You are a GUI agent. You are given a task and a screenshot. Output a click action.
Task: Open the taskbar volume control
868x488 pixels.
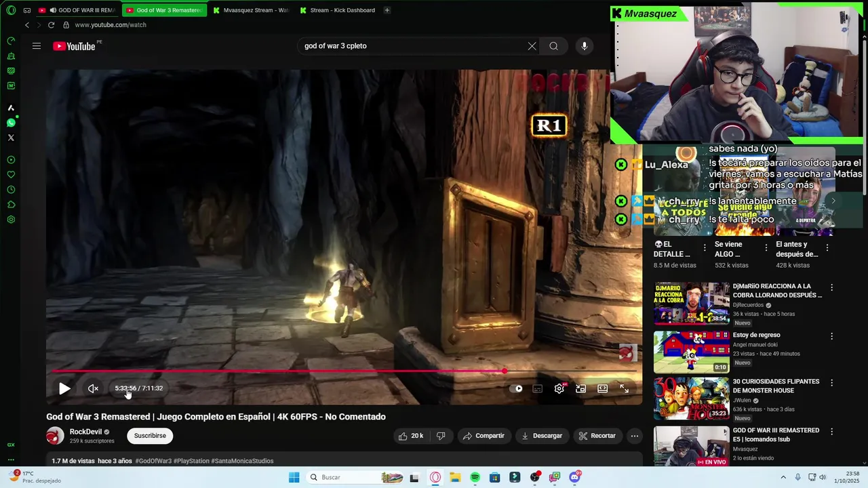click(x=823, y=477)
